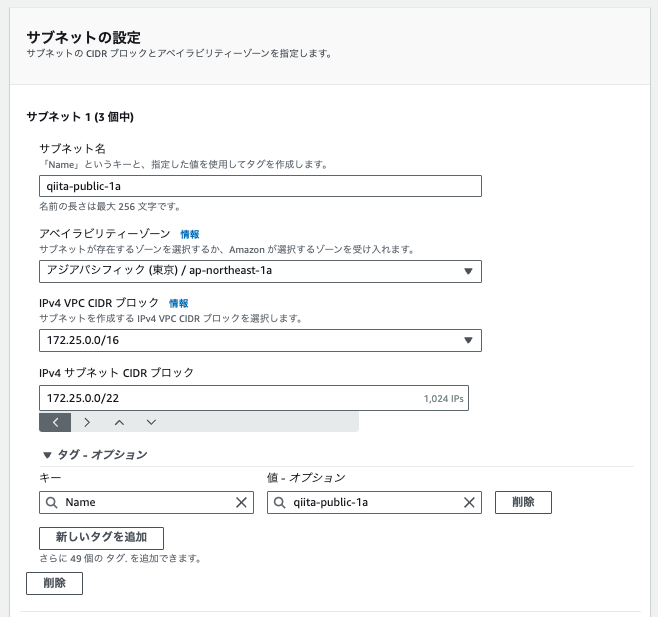Screen dimensions: 658x617
Task: Click the subnet name input field
Action: coord(260,186)
